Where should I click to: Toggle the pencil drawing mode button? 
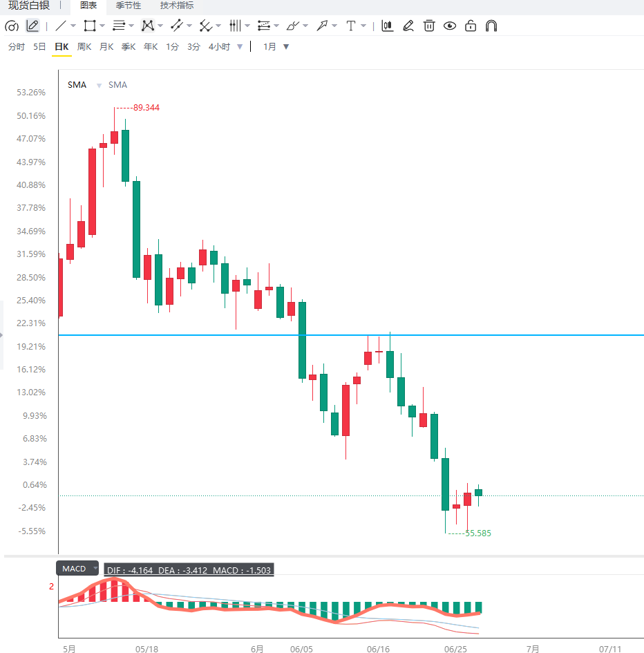click(x=32, y=26)
